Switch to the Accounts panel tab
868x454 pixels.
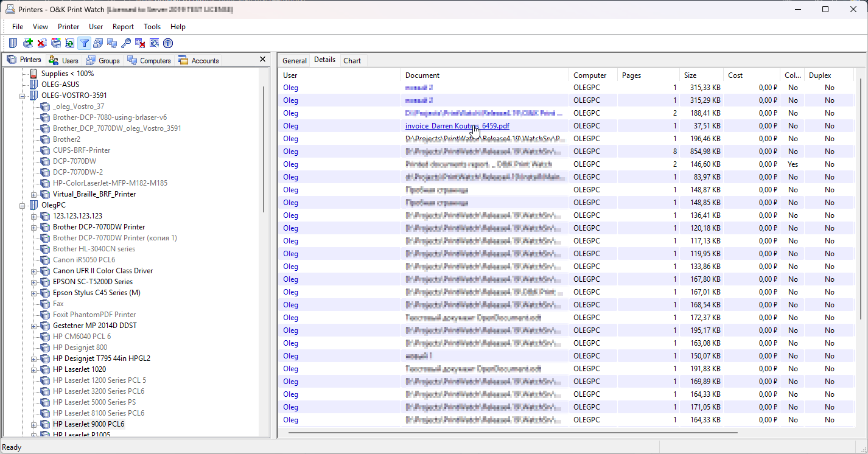pyautogui.click(x=198, y=60)
